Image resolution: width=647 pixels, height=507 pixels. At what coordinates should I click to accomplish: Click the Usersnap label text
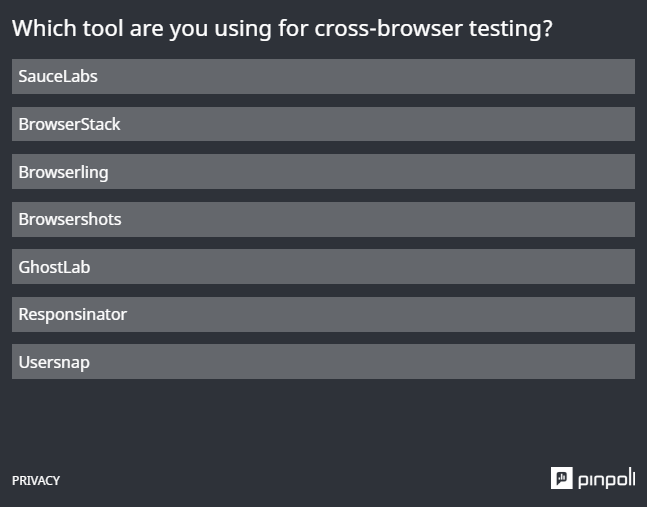pos(54,363)
